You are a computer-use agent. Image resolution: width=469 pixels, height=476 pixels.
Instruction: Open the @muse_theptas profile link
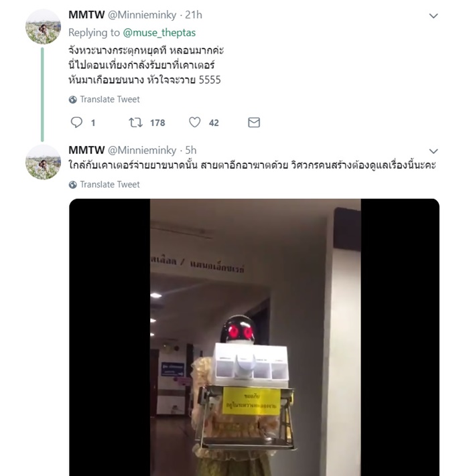coord(159,33)
